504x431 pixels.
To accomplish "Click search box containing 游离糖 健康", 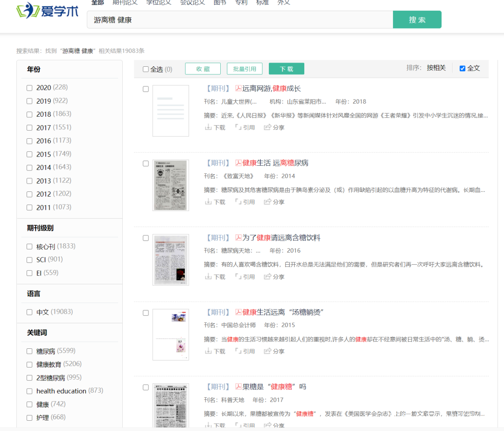I will [x=240, y=20].
